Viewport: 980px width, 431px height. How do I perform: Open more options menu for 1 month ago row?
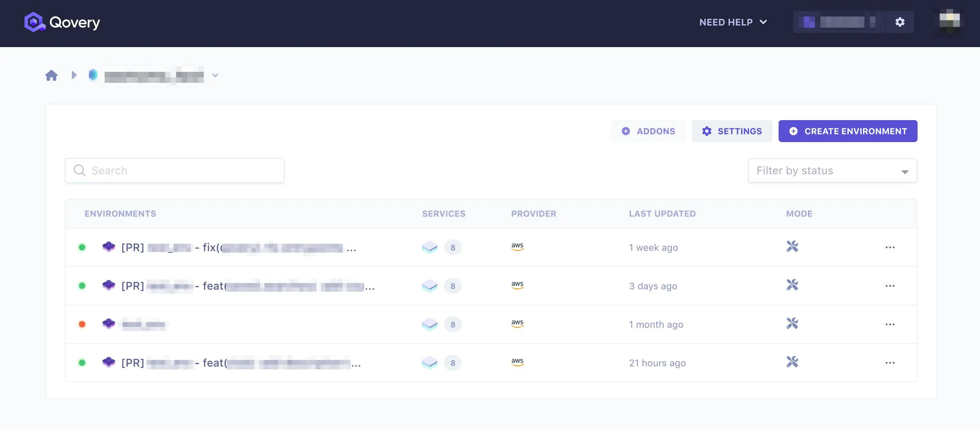[x=890, y=324]
